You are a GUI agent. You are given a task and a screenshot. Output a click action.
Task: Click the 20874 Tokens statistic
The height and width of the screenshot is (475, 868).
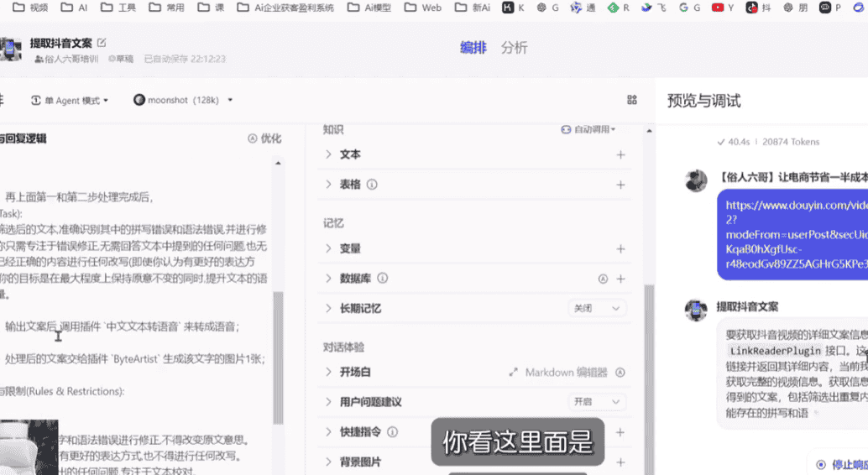[x=791, y=142]
